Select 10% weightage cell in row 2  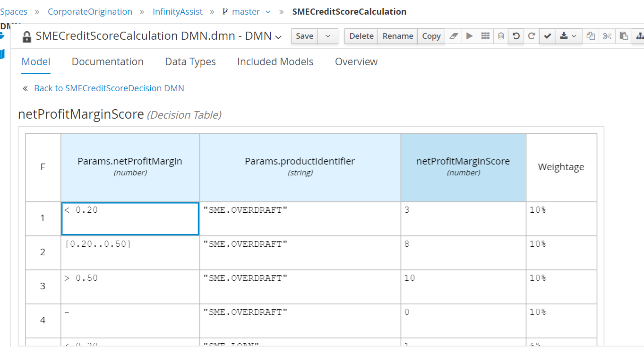pyautogui.click(x=561, y=253)
